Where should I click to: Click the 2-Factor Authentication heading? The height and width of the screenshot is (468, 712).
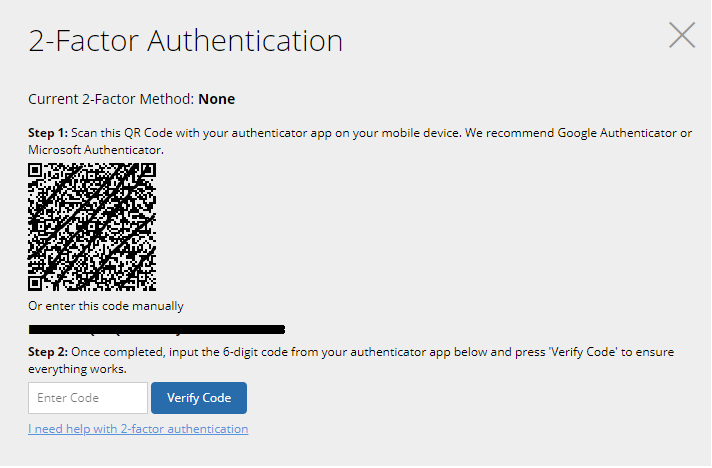[x=186, y=41]
